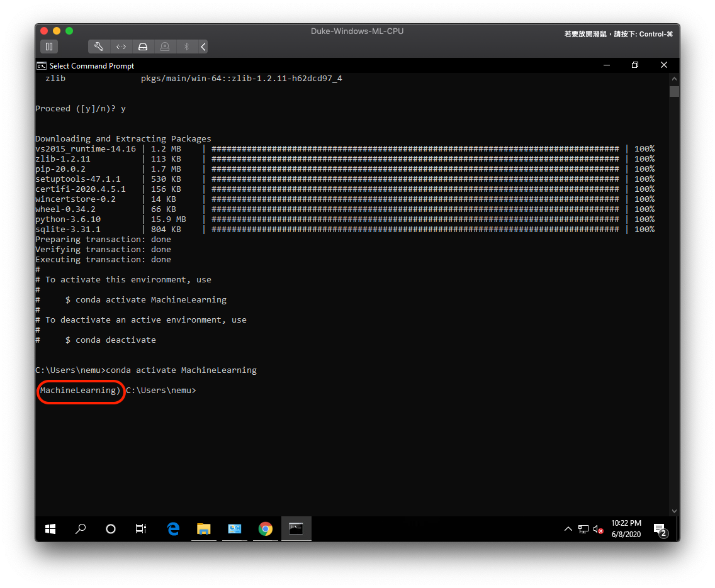Collapse the VM toolbar with the chevron
This screenshot has width=715, height=588.
pyautogui.click(x=202, y=47)
